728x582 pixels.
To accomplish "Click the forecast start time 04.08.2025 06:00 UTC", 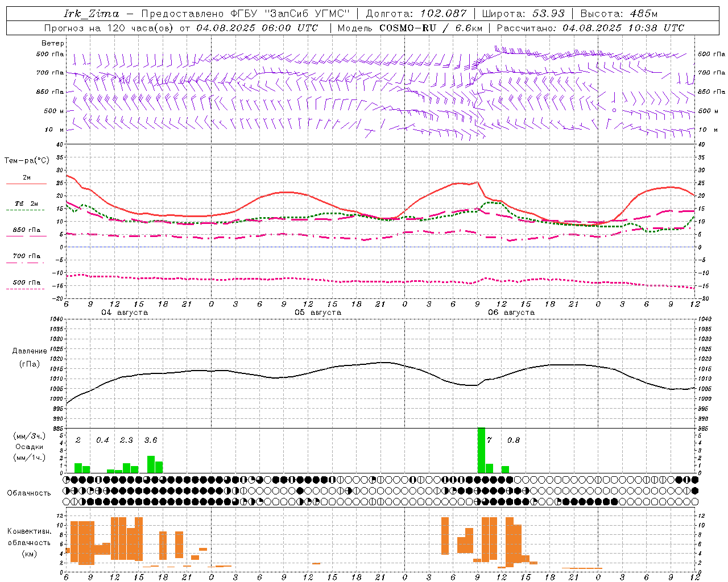I will [x=257, y=28].
